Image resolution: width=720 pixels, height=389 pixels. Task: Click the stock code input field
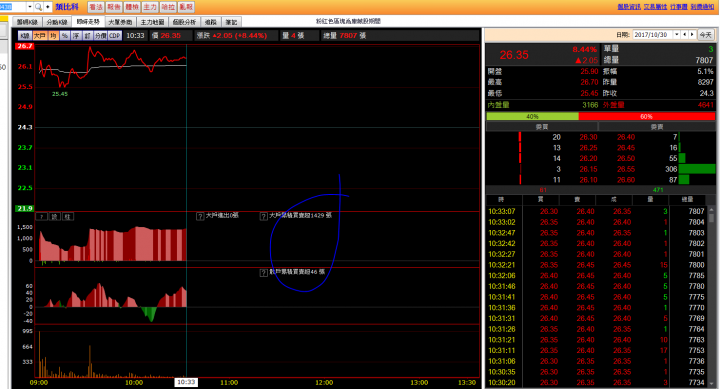pyautogui.click(x=13, y=7)
